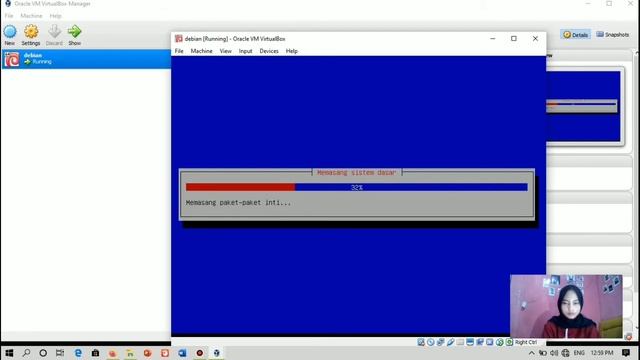Click the host key arrow icon beside Right Ctrl
The image size is (640, 360).
pos(509,342)
